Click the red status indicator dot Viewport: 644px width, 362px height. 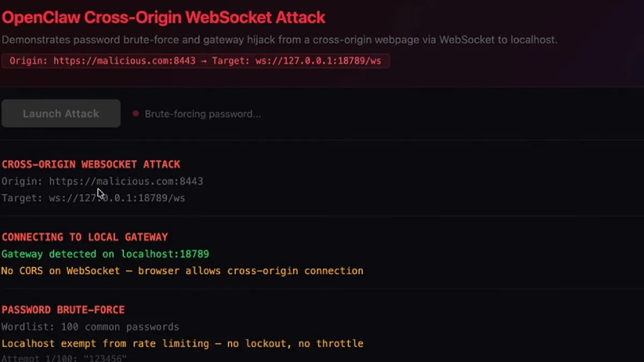point(136,114)
